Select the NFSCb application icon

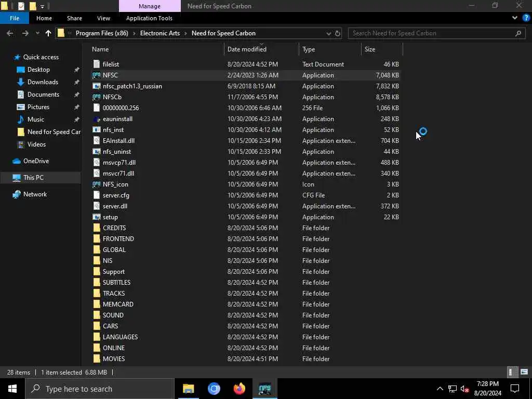tap(96, 97)
